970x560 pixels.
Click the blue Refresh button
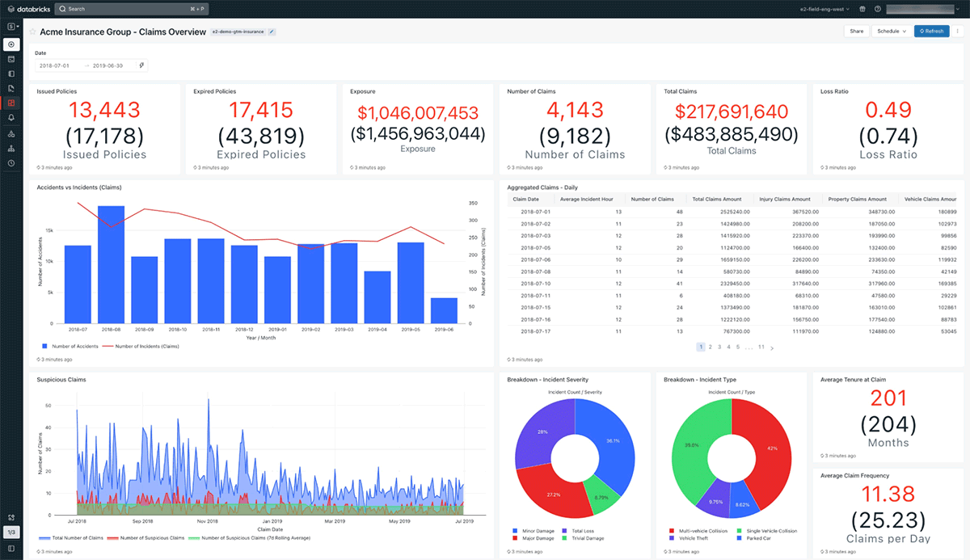(x=931, y=32)
